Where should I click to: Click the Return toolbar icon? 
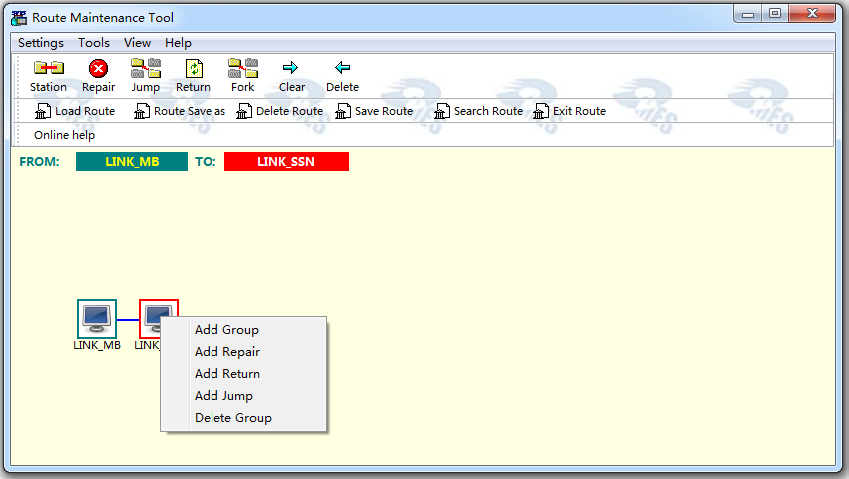click(x=194, y=69)
